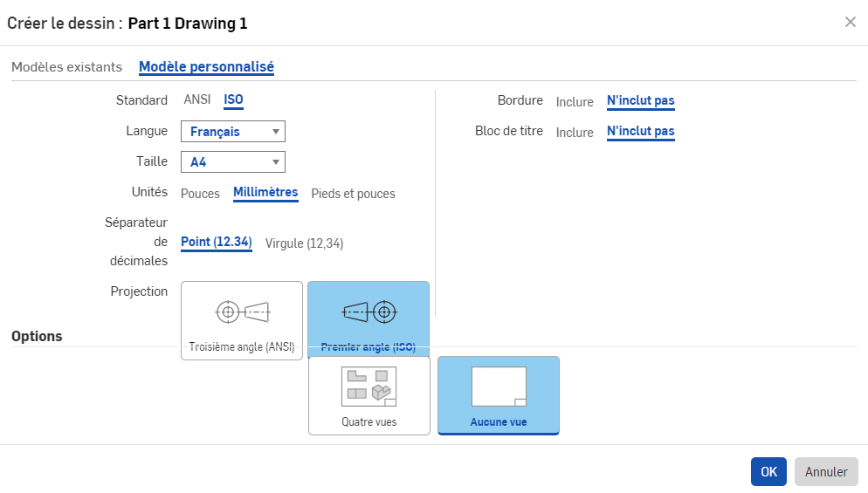Set standard to ISO
This screenshot has height=493, width=868.
click(x=233, y=100)
